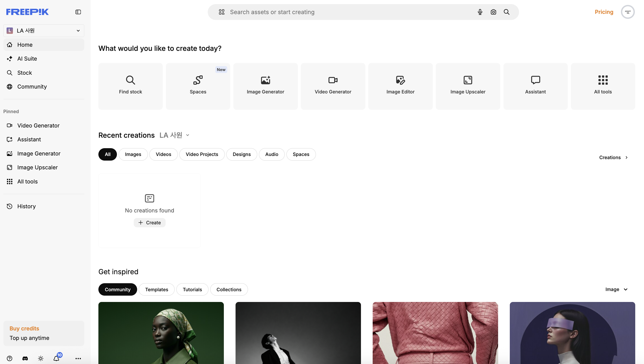Viewport: 644px width, 364px height.
Task: Open the camera image search icon
Action: point(493,12)
